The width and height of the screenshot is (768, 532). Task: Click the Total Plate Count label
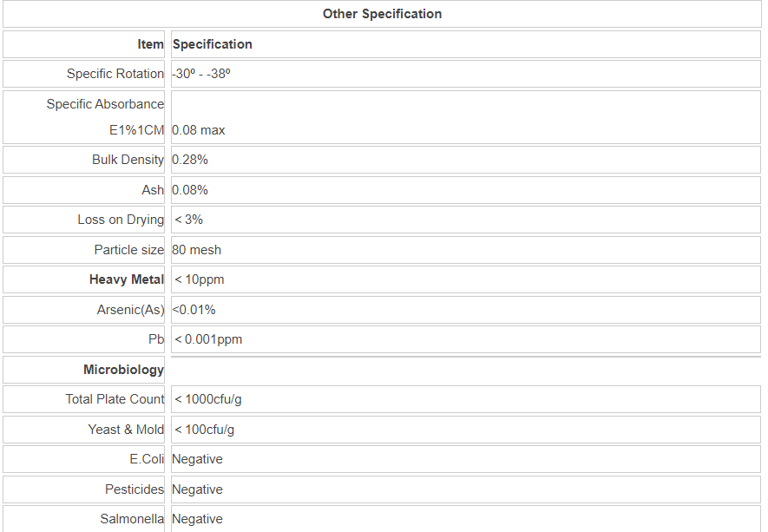tap(115, 399)
